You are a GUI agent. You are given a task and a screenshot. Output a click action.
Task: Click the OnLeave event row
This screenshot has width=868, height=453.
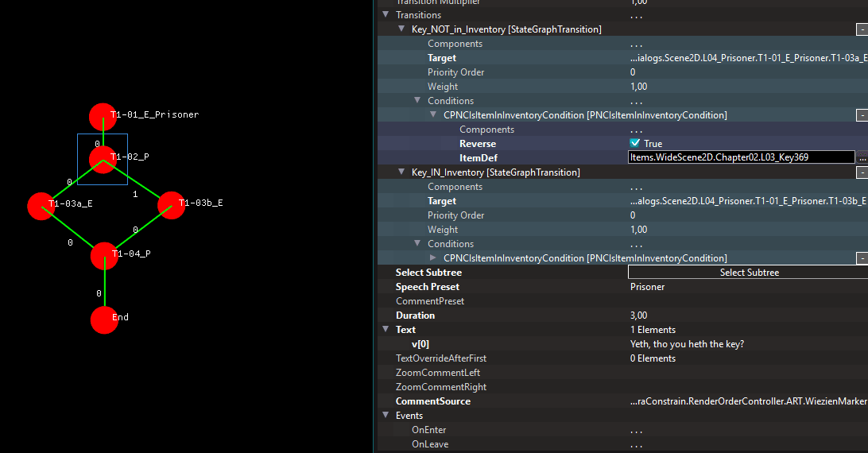622,444
